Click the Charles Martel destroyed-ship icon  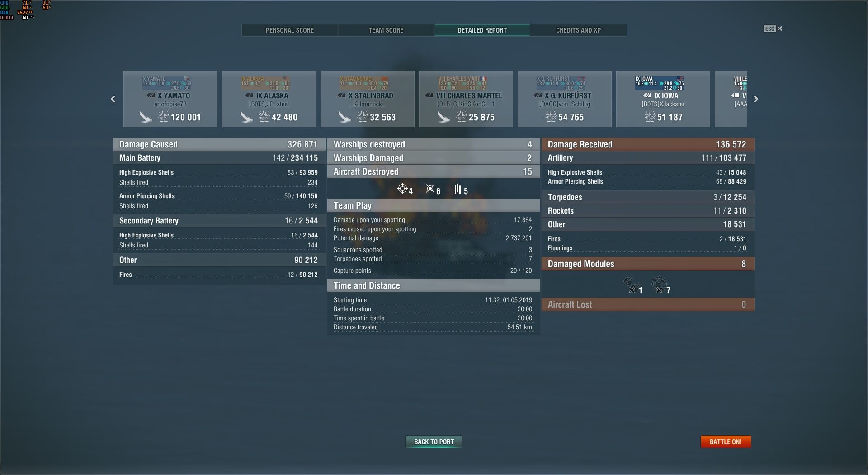tap(444, 117)
